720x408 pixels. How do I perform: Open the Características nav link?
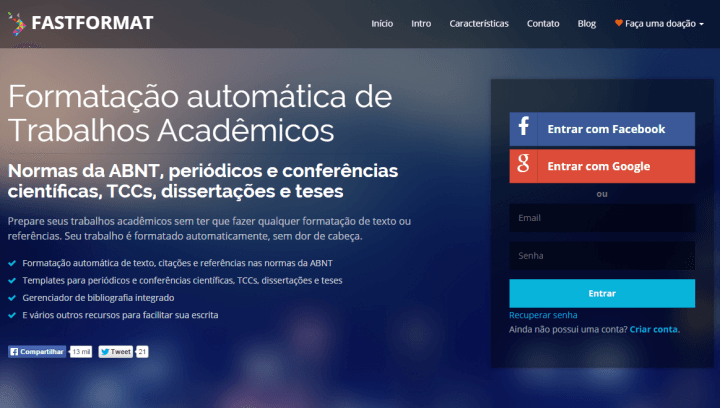pos(479,23)
